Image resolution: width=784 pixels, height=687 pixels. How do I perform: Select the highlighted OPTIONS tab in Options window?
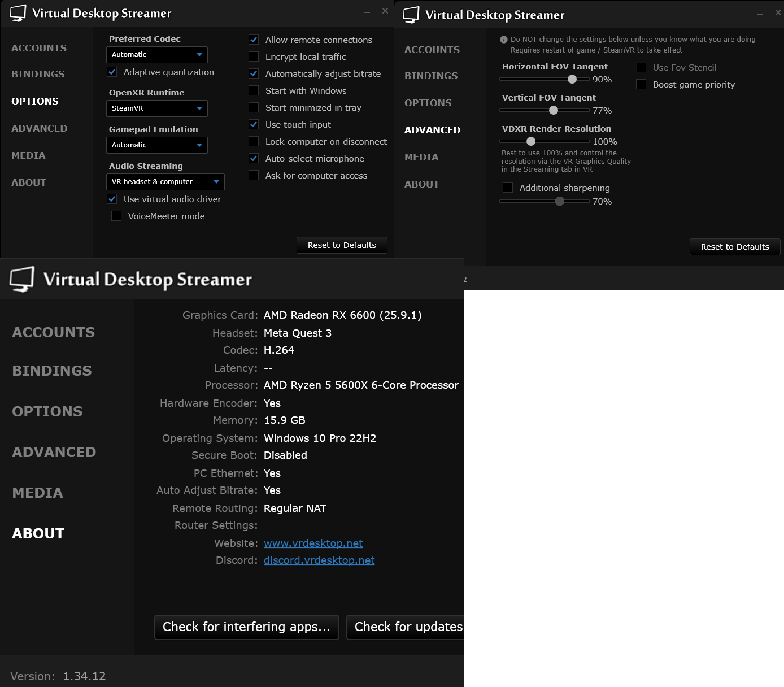coord(35,102)
